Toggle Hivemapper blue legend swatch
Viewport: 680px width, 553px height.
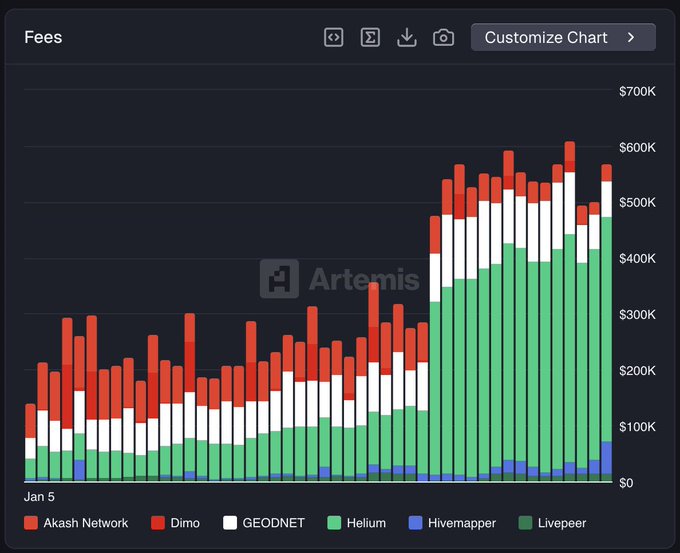(x=415, y=523)
